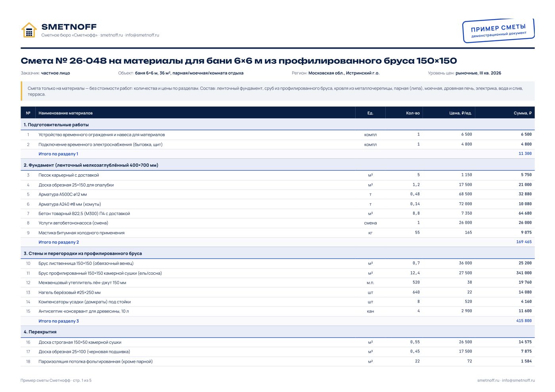Select row 'Доска обрезная 25×150 для опалубки'

click(277, 185)
